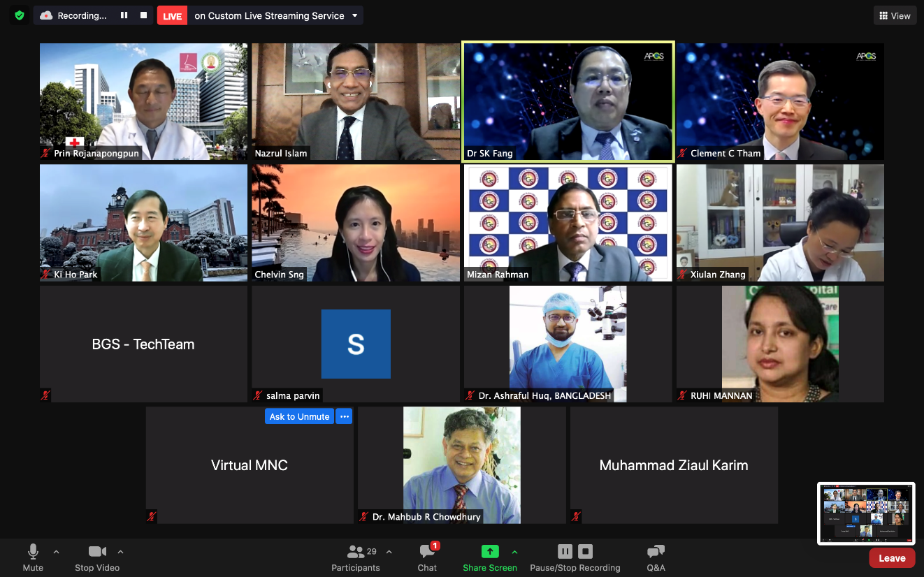Leave the meeting
This screenshot has height=577, width=924.
(892, 558)
